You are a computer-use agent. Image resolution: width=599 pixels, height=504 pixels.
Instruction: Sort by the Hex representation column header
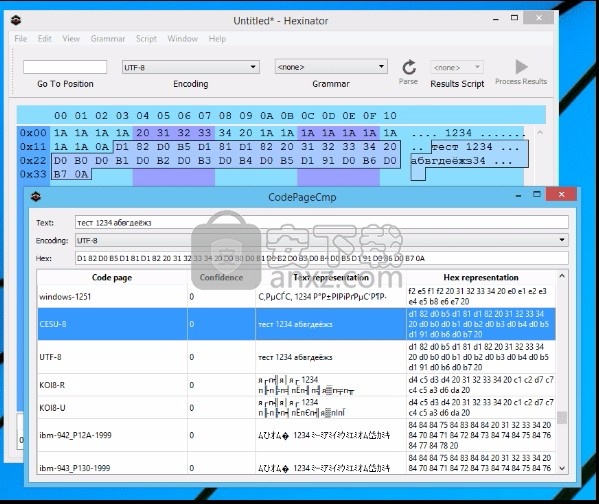click(x=481, y=277)
